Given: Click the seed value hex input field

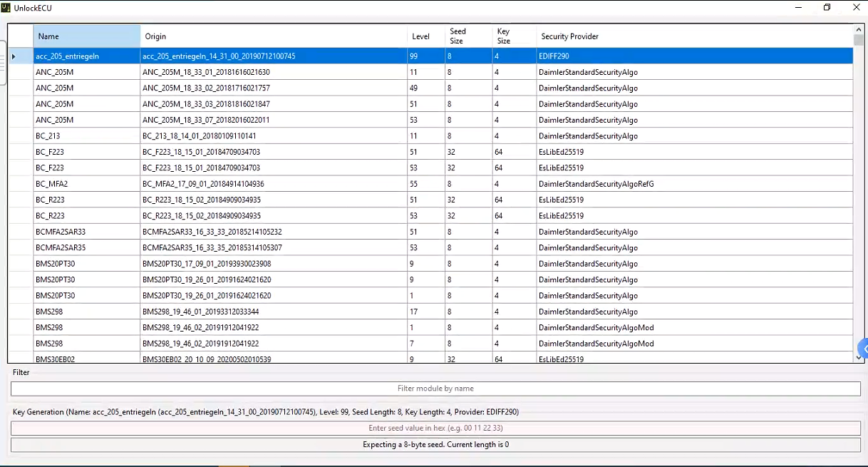Looking at the screenshot, I should click(435, 428).
